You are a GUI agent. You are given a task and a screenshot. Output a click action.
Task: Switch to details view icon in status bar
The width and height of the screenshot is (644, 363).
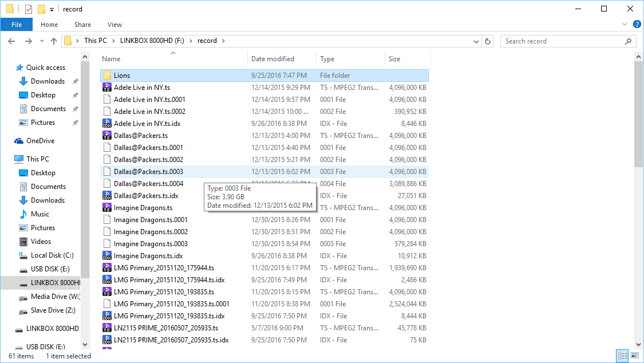pyautogui.click(x=623, y=356)
